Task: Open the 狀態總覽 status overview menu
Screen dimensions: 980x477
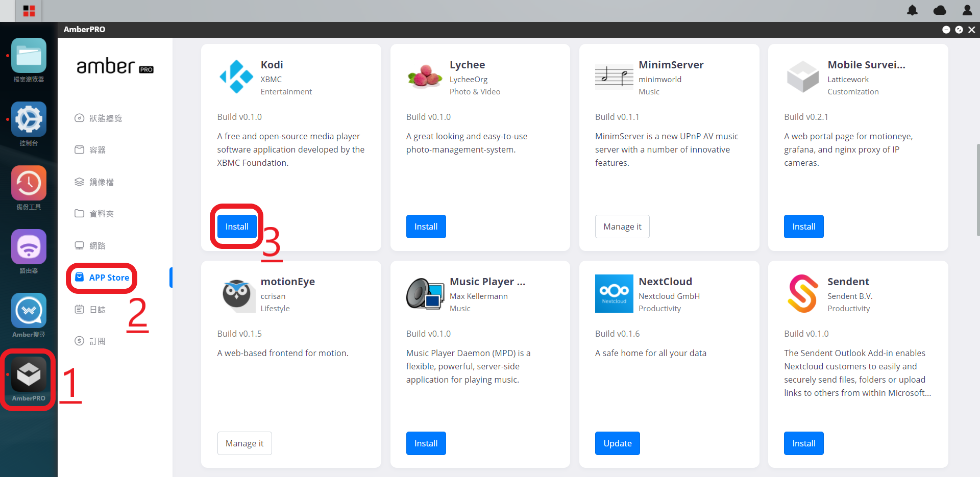Action: pyautogui.click(x=99, y=118)
